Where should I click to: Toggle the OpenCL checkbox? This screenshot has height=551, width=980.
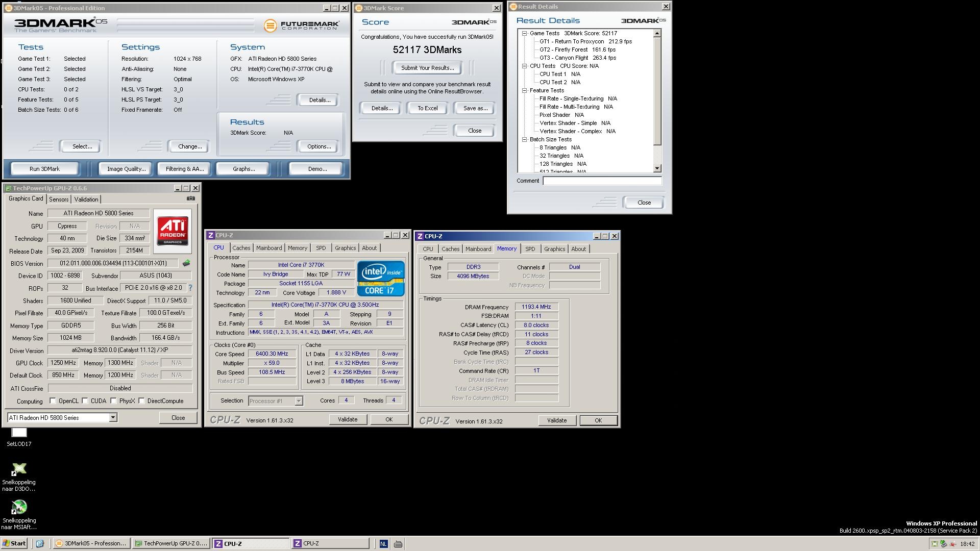coord(53,401)
